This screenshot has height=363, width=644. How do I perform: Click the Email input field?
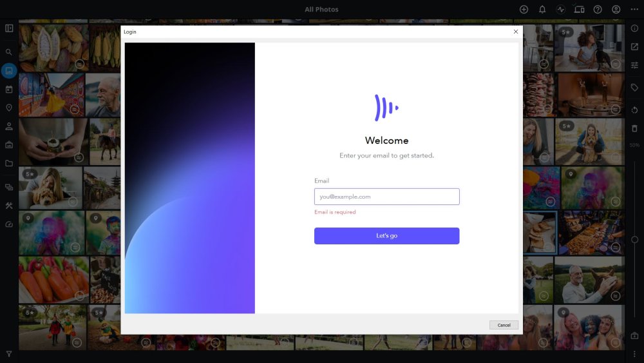coord(386,197)
